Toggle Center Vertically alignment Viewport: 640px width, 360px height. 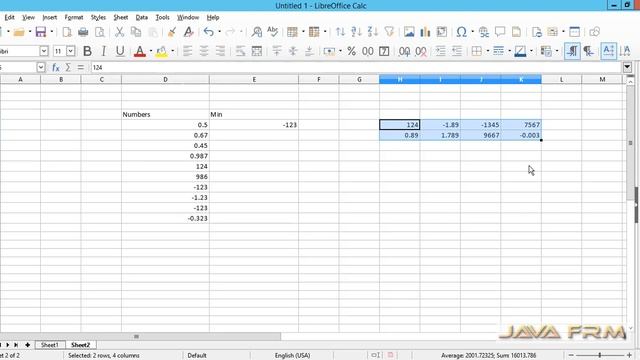[293, 51]
